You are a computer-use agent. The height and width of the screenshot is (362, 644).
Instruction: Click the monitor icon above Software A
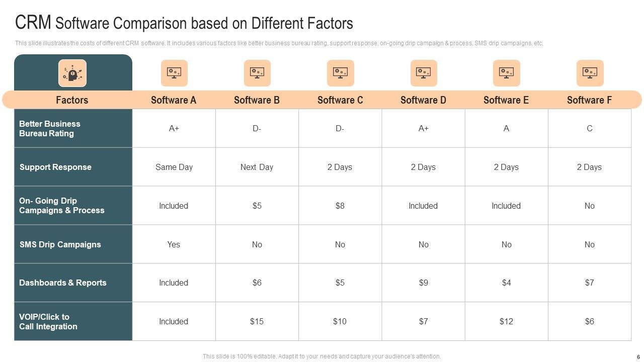(174, 73)
